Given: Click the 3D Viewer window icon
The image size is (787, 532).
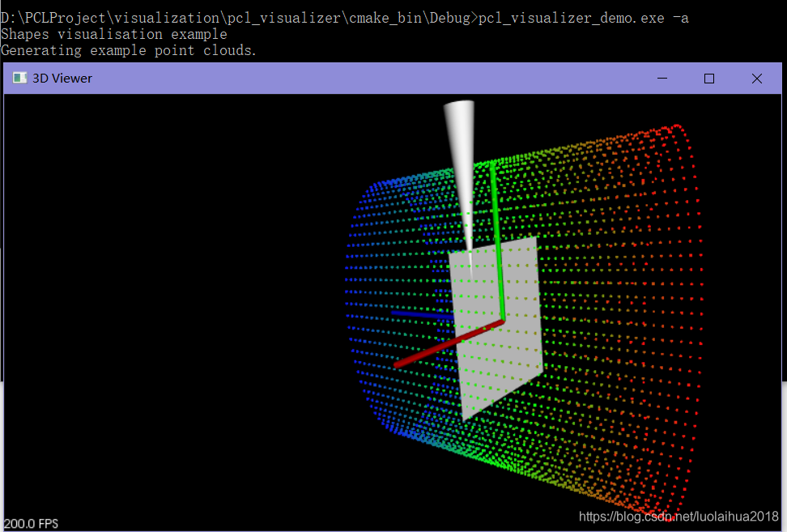Looking at the screenshot, I should point(19,78).
